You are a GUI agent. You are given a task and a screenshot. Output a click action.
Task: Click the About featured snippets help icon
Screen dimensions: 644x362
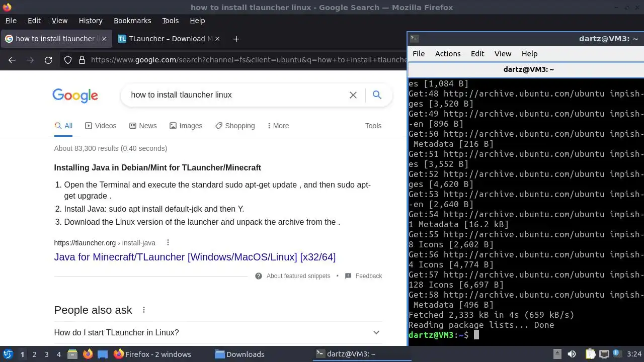tap(259, 276)
